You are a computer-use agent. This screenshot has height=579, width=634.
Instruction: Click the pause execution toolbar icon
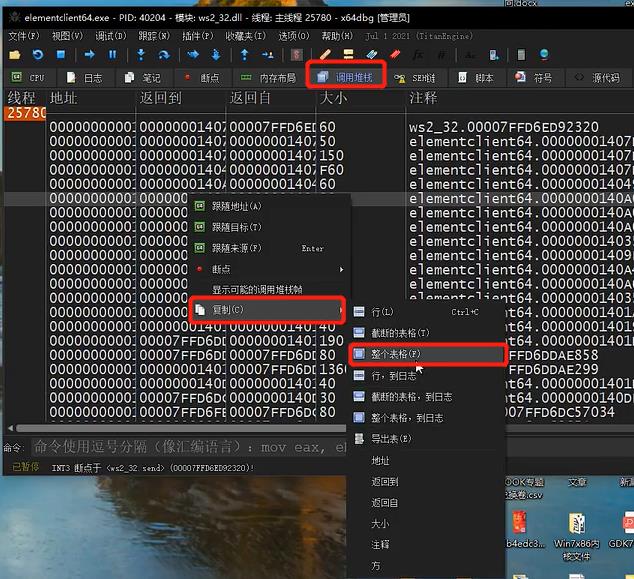pyautogui.click(x=112, y=54)
